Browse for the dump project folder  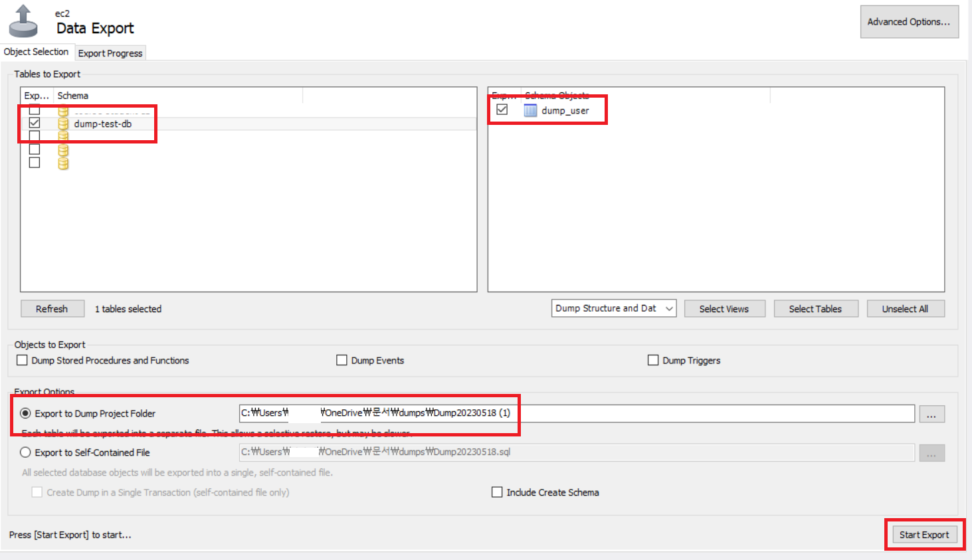pos(931,414)
